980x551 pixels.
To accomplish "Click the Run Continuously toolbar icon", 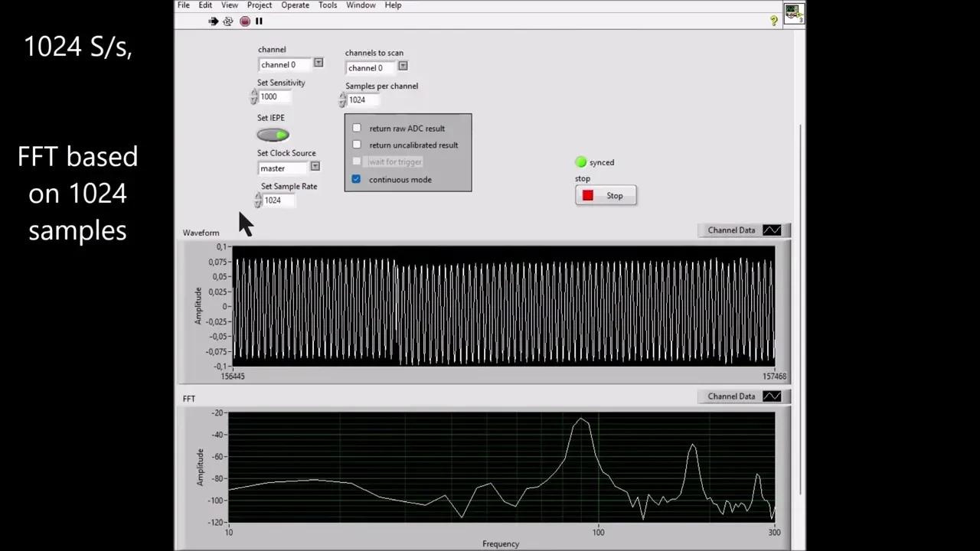I will tap(228, 21).
